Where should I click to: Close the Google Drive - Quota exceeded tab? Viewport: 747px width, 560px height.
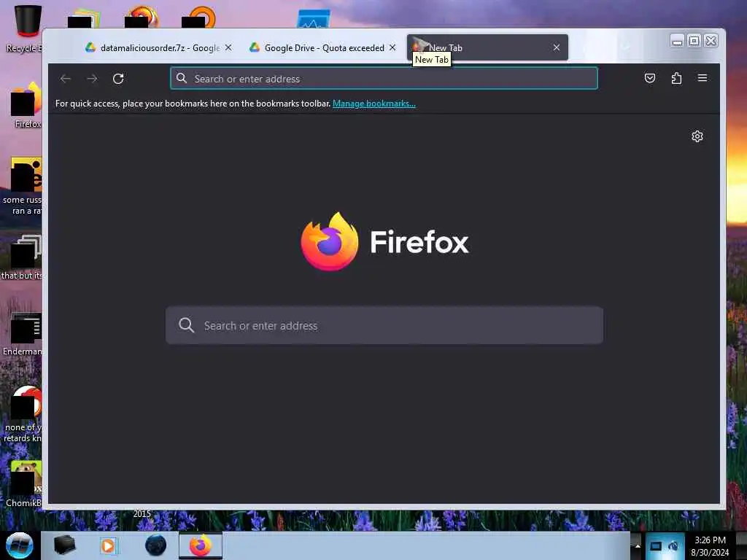[392, 47]
